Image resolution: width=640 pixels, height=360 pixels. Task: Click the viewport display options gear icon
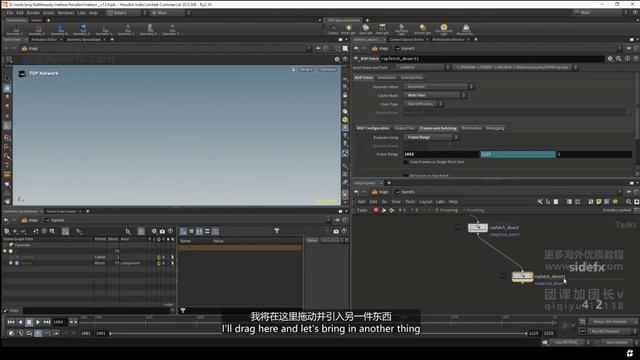click(x=337, y=59)
